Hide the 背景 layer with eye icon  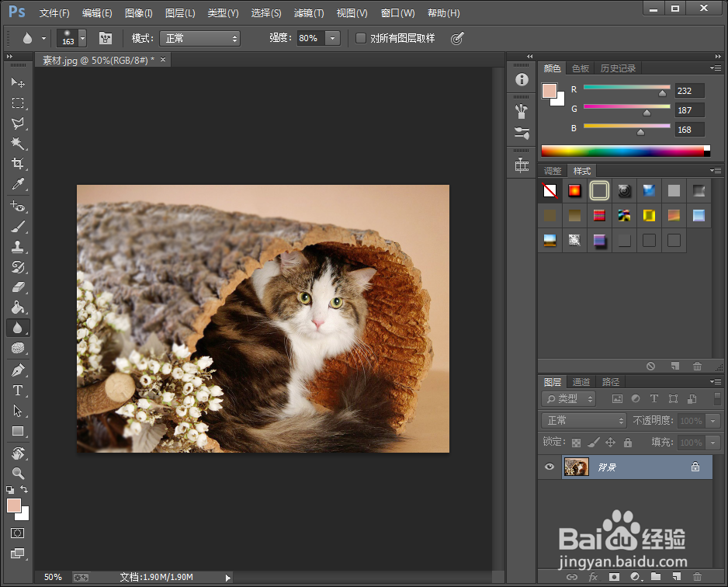[549, 467]
